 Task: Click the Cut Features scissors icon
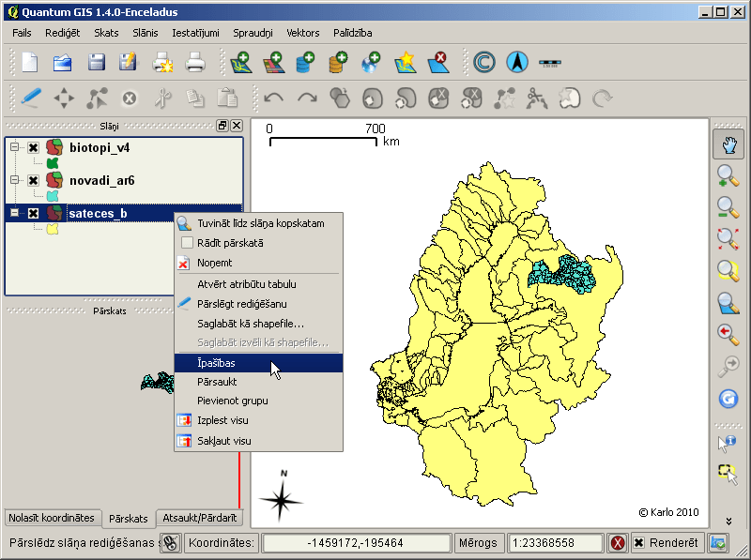162,98
